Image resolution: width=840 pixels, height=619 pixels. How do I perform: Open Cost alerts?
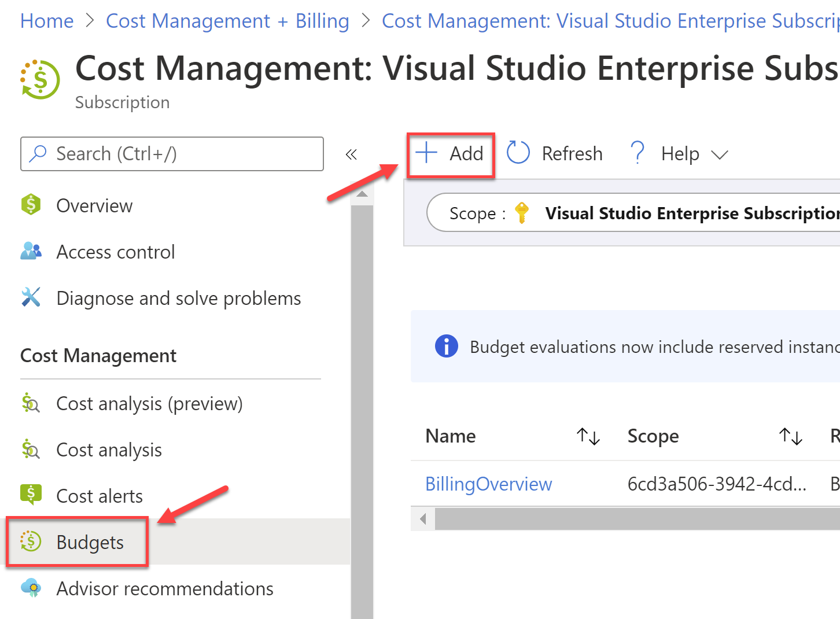(x=100, y=496)
